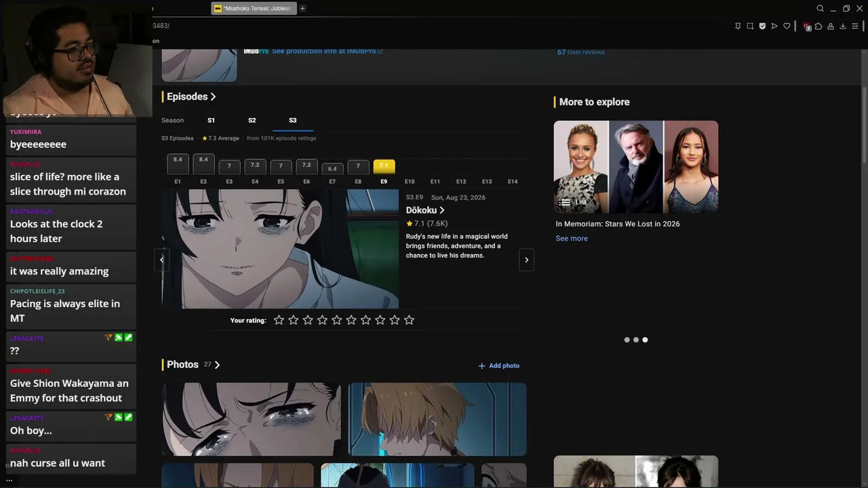Expand the Photos section chevron
868x488 pixels.
point(217,365)
